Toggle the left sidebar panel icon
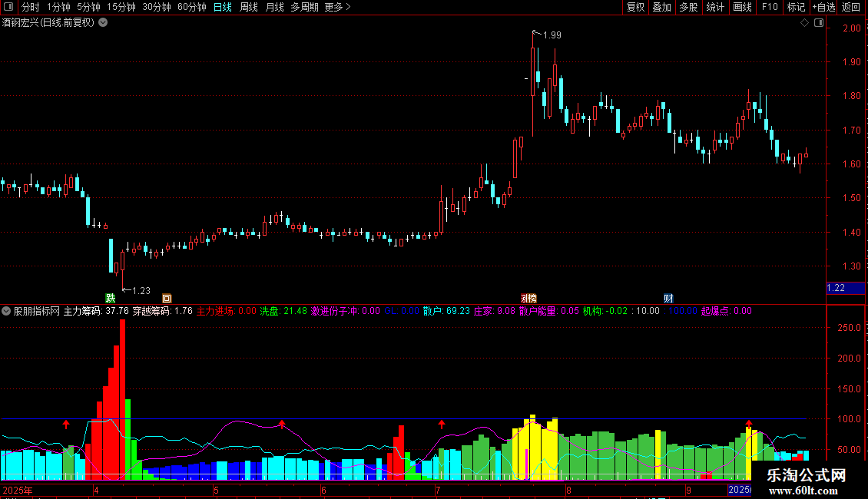The height and width of the screenshot is (499, 868). pyautogui.click(x=8, y=7)
